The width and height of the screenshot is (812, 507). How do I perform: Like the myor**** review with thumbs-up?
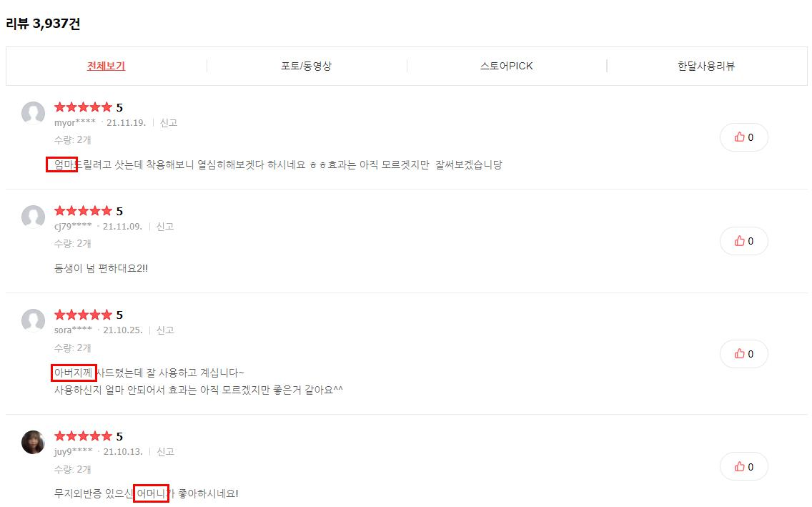743,137
